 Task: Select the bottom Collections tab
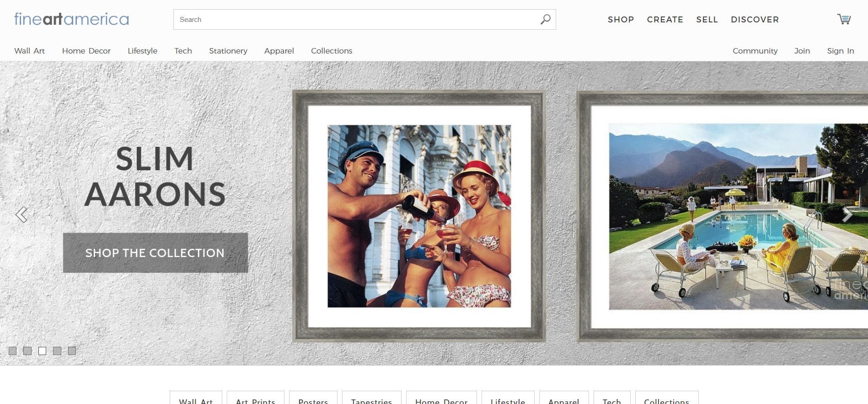667,398
